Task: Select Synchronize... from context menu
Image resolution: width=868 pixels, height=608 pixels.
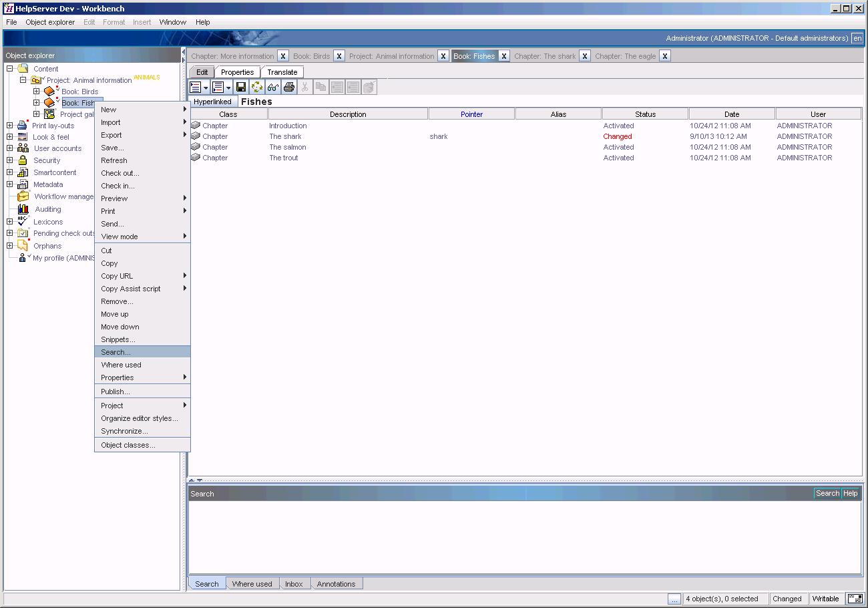Action: (x=142, y=431)
